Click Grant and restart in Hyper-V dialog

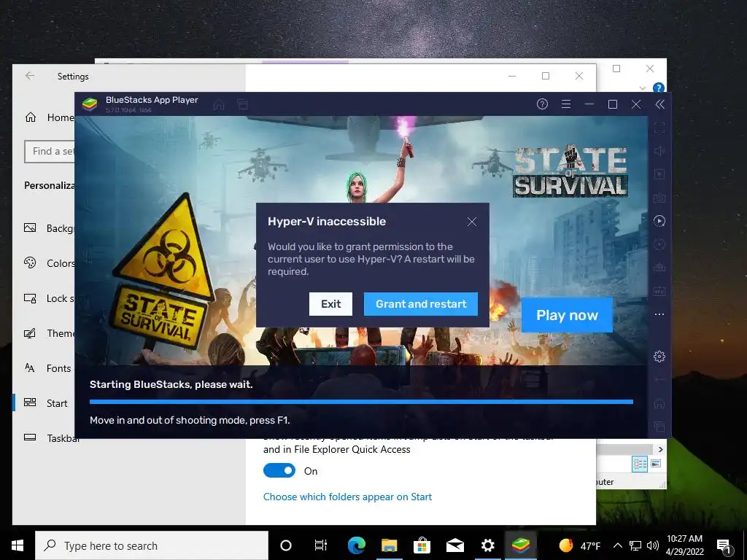coord(421,304)
